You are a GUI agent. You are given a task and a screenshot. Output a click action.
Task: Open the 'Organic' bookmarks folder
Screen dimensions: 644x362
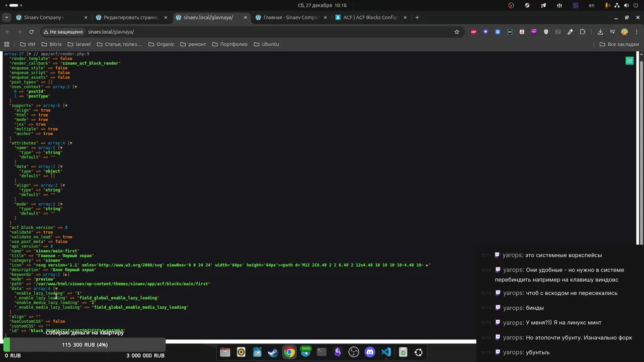tap(161, 44)
